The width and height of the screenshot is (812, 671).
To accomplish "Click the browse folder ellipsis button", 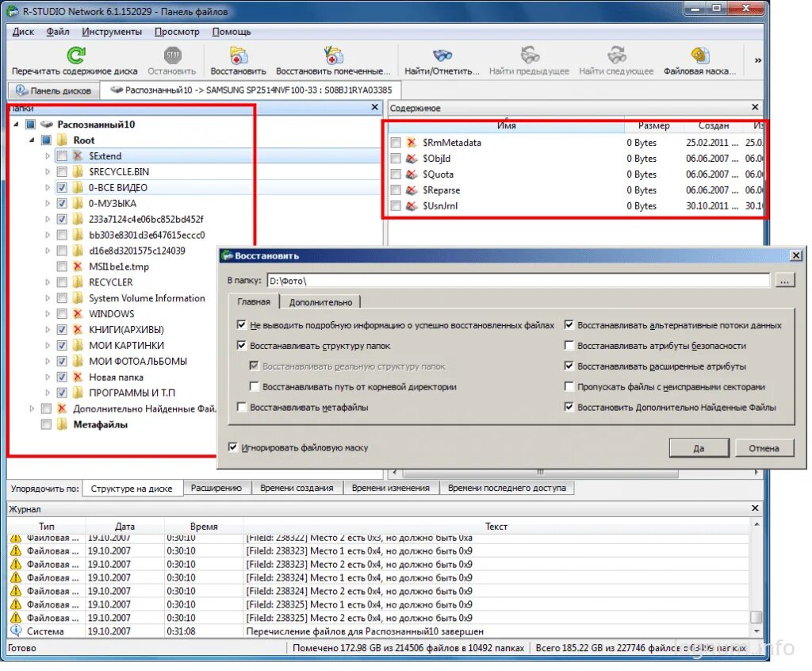I will pyautogui.click(x=785, y=281).
